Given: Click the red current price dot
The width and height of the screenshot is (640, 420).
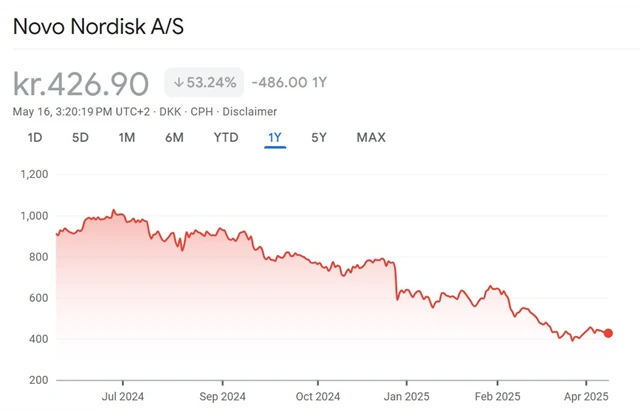Looking at the screenshot, I should [608, 333].
